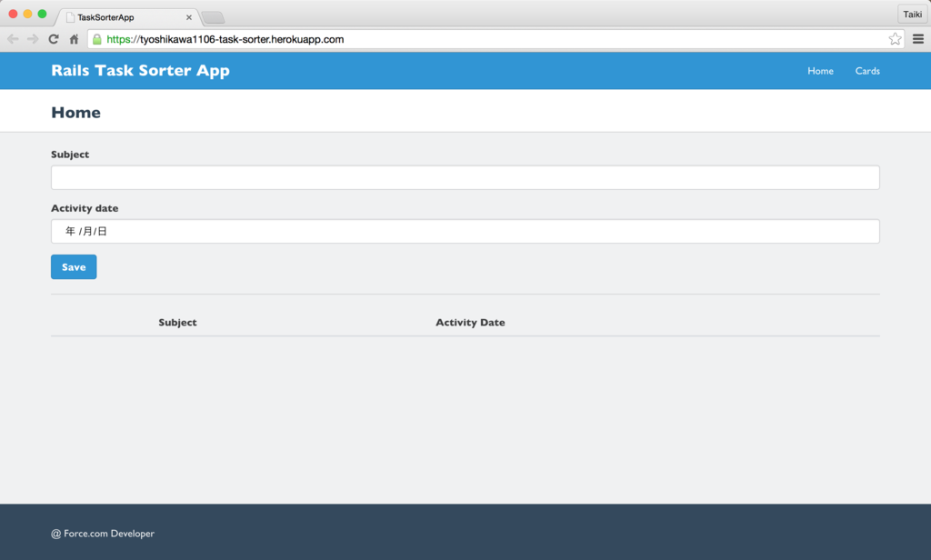Open the Chrome menu via hamburger icon

(918, 38)
